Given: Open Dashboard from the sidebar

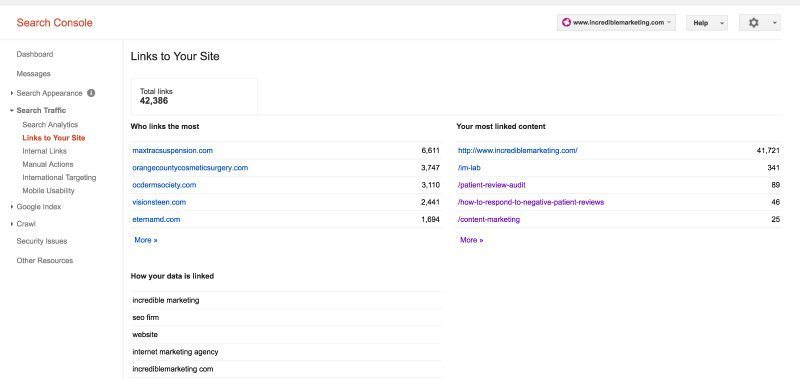Looking at the screenshot, I should tap(35, 54).
